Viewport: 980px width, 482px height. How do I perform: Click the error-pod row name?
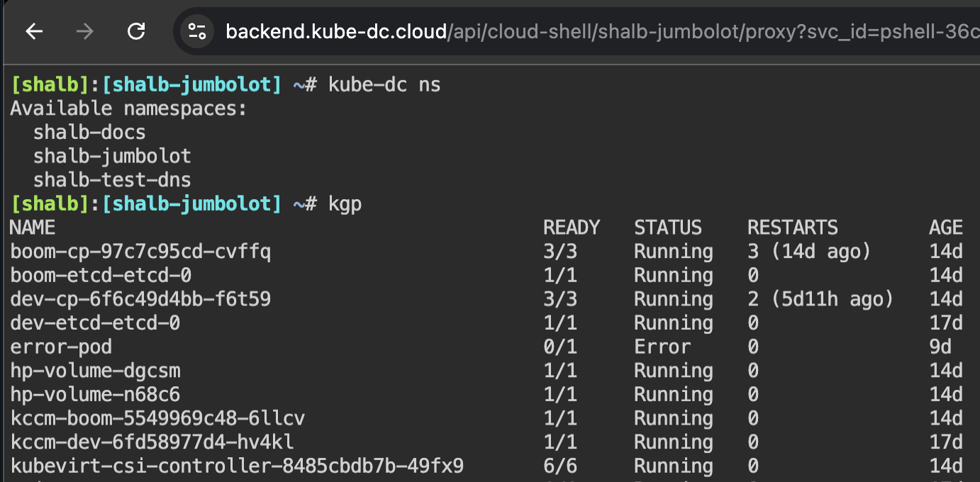tap(61, 347)
